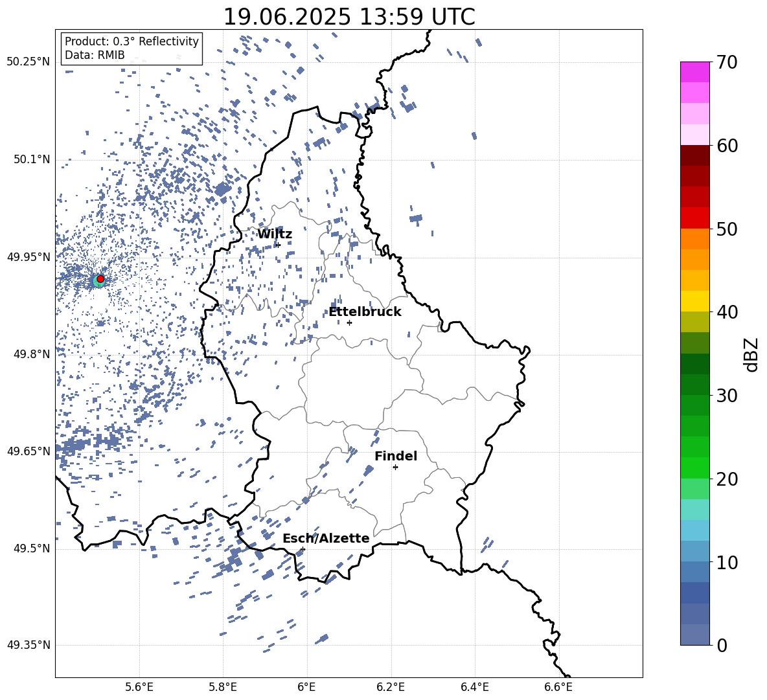Click the 49.95°N latitude label
This screenshot has height=700, width=767.
point(29,256)
